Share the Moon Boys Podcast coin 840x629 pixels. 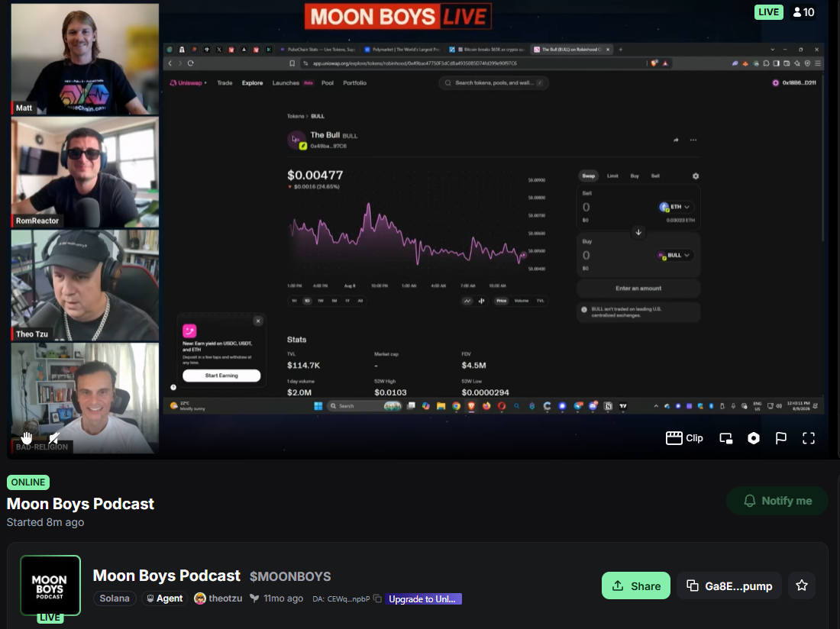coord(636,585)
